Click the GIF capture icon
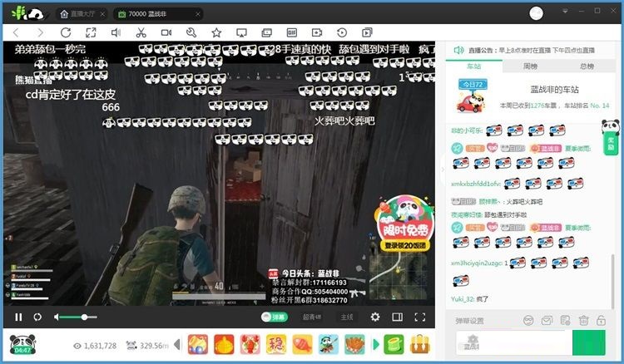This screenshot has height=364, width=624. coord(292,32)
